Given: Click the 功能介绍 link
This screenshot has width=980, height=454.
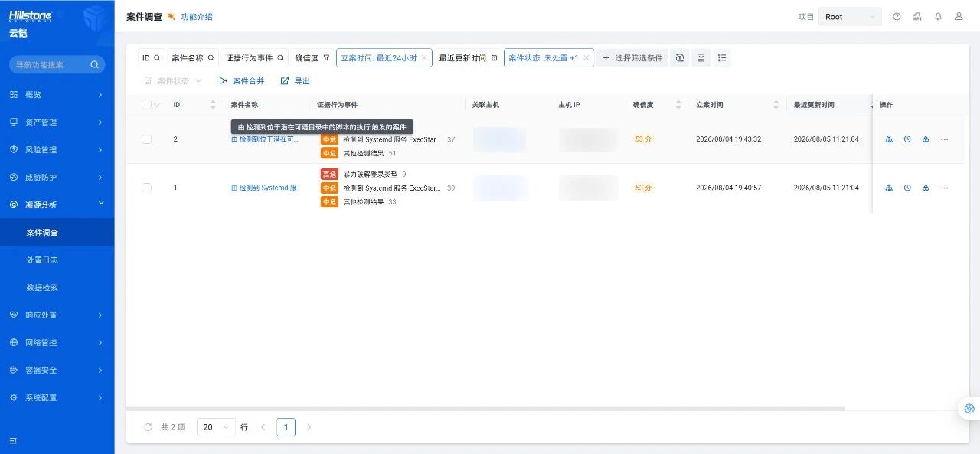Looking at the screenshot, I should pos(197,17).
